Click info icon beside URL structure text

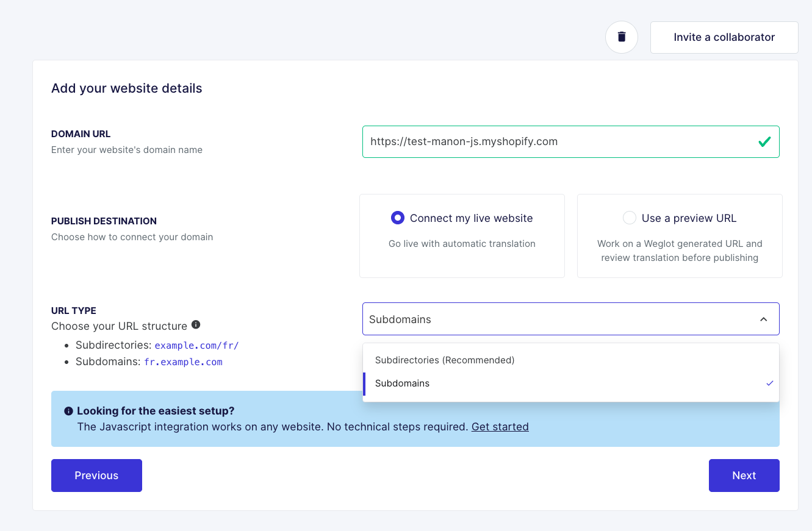pyautogui.click(x=196, y=324)
